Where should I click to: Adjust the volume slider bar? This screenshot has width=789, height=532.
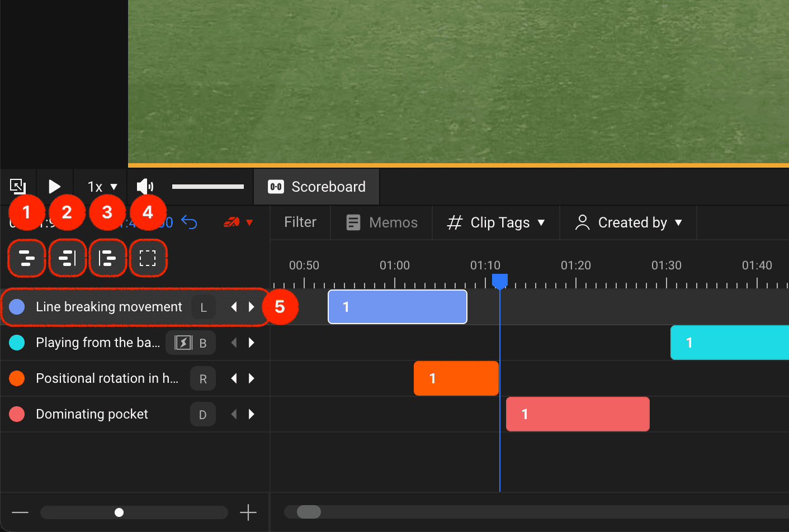pos(208,187)
